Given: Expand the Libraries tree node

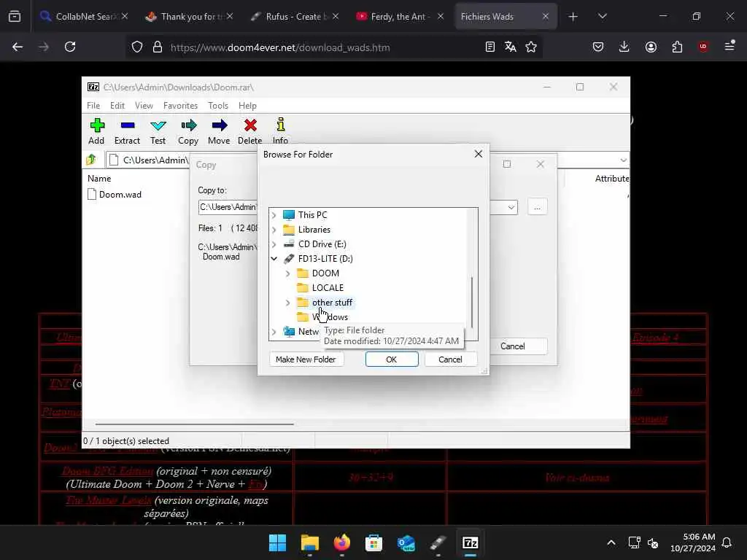Looking at the screenshot, I should [x=274, y=230].
